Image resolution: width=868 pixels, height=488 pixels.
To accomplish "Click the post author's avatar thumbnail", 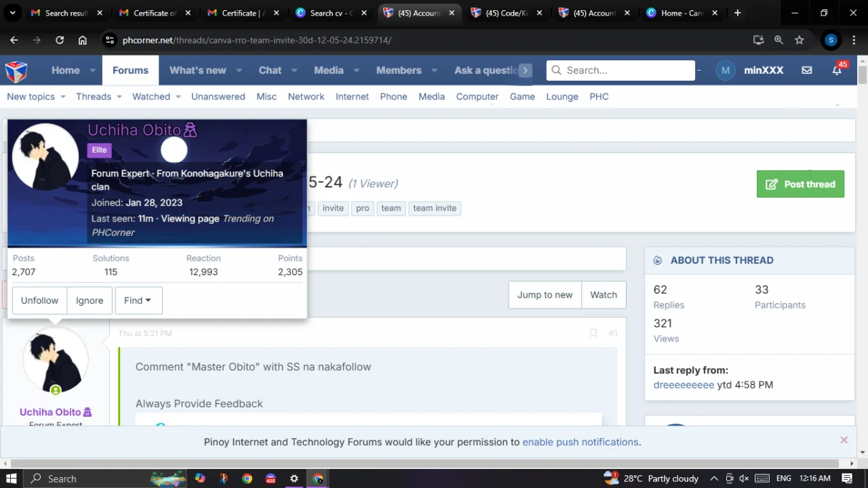I will (x=56, y=361).
